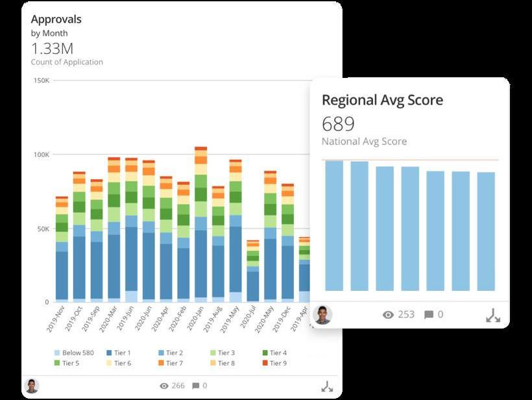Open the Regional Avg Score title
Screen dimensions: 532x400
[382, 100]
